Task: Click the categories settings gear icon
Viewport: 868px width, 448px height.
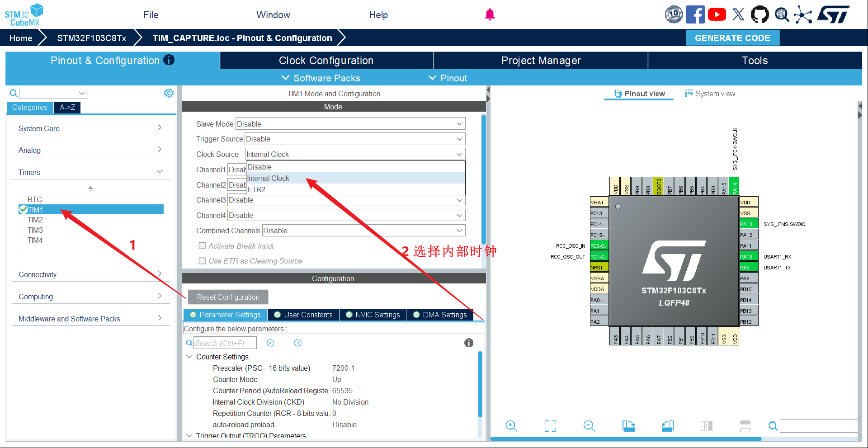Action: tap(169, 93)
